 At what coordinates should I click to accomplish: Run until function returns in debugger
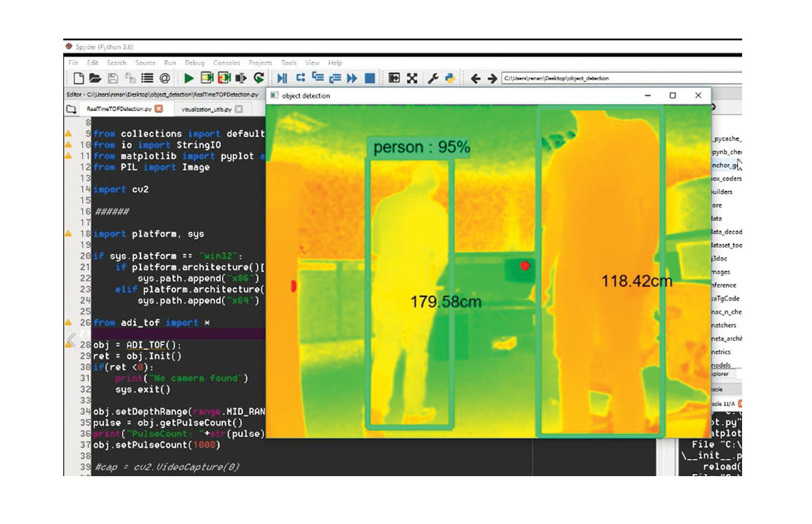click(x=335, y=78)
